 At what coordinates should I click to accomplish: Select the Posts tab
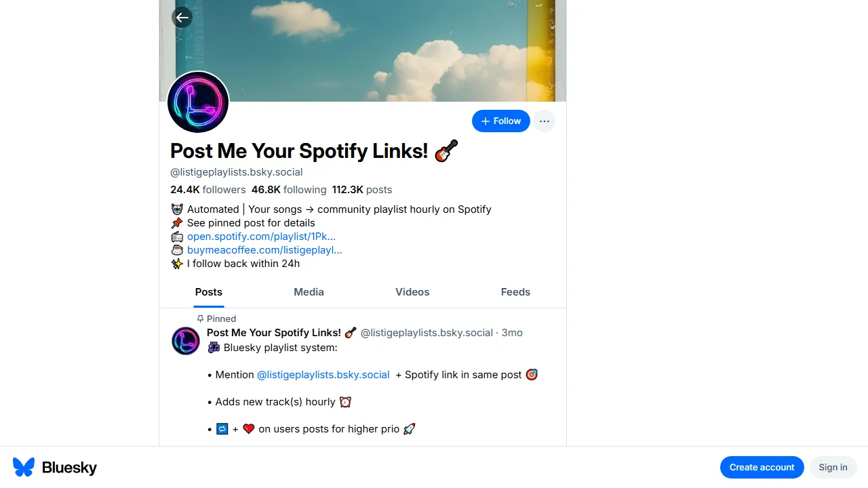point(208,292)
